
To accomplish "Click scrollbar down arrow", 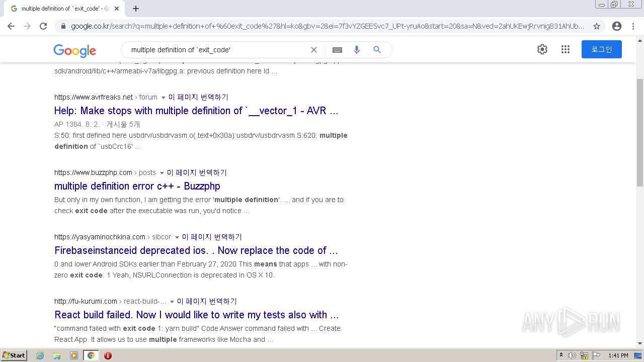I will click(640, 344).
